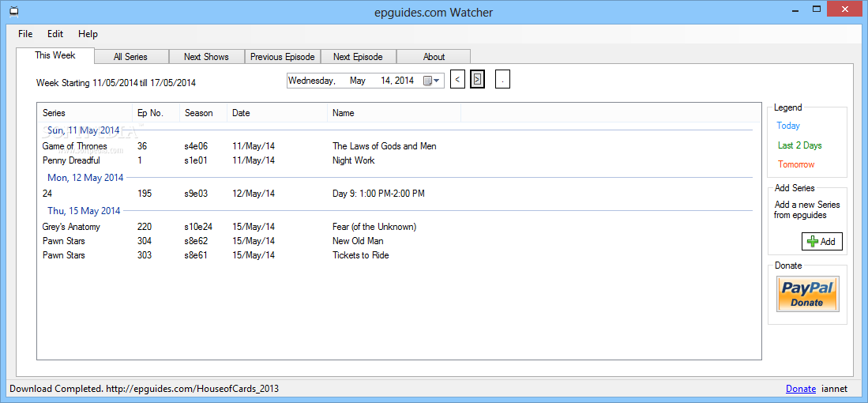
Task: Click the iannet text in status bar
Action: (x=834, y=389)
